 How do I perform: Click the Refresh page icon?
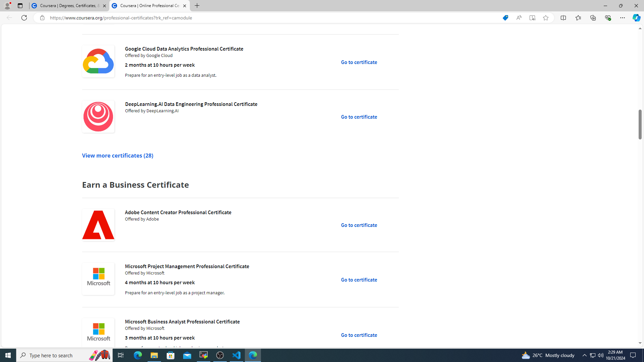[24, 18]
